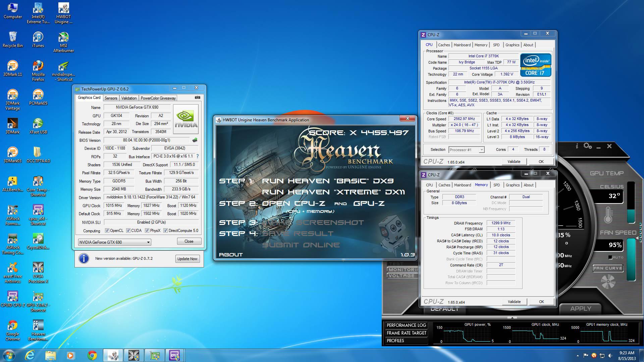644x362 pixels.
Task: Open the Processor #1 selection dropdown
Action: click(x=466, y=150)
